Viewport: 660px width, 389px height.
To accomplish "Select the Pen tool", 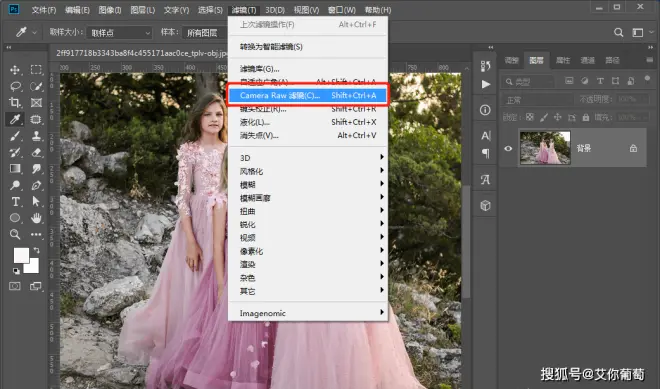I will 36,185.
